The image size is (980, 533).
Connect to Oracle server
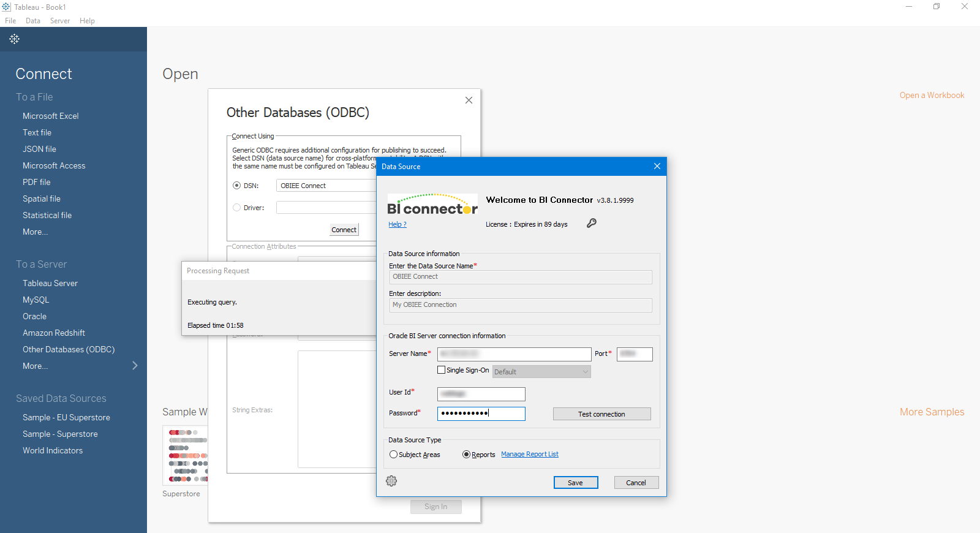tap(34, 316)
